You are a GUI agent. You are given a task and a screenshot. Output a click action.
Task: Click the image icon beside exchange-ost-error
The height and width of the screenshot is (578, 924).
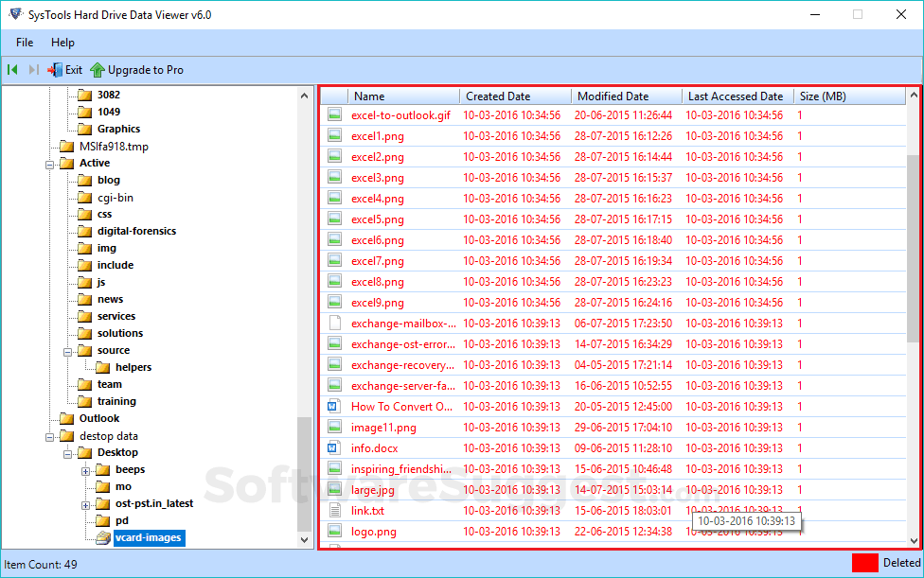click(x=335, y=343)
